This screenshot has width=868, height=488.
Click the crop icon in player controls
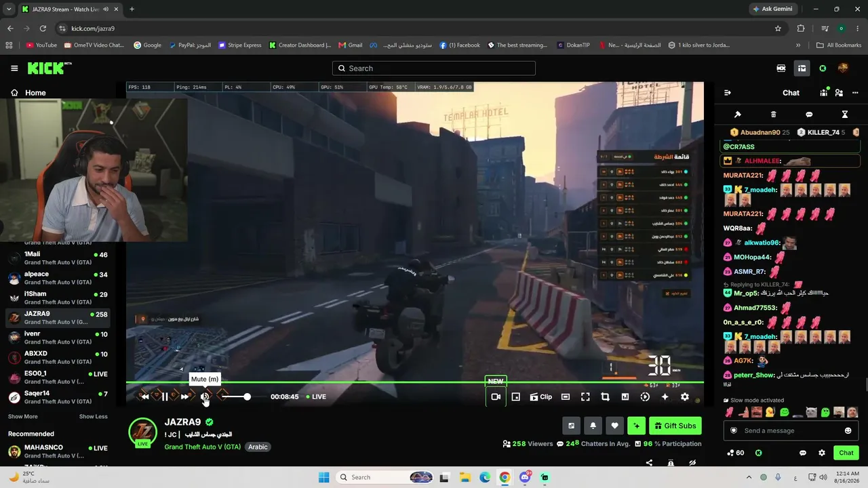[605, 396]
